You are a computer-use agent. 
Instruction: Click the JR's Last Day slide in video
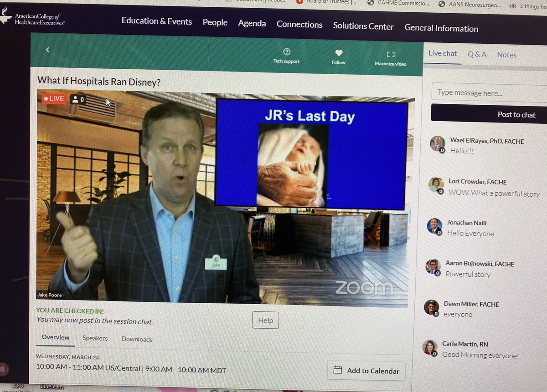tap(311, 153)
